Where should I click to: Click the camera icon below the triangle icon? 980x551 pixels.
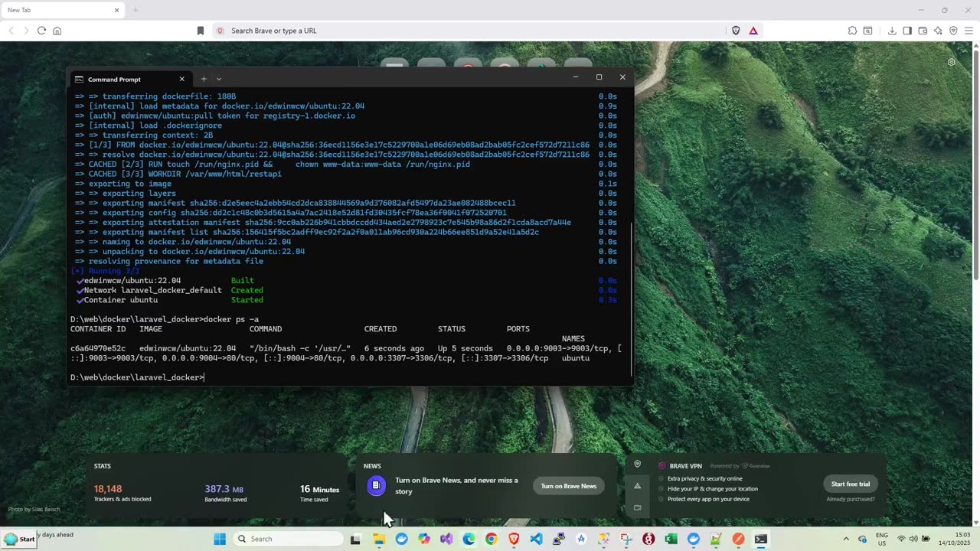[x=637, y=507]
